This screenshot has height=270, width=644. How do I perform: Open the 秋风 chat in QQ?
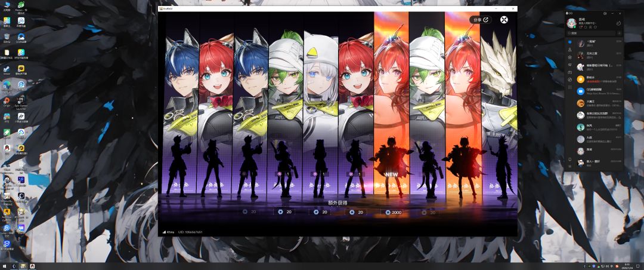click(599, 127)
